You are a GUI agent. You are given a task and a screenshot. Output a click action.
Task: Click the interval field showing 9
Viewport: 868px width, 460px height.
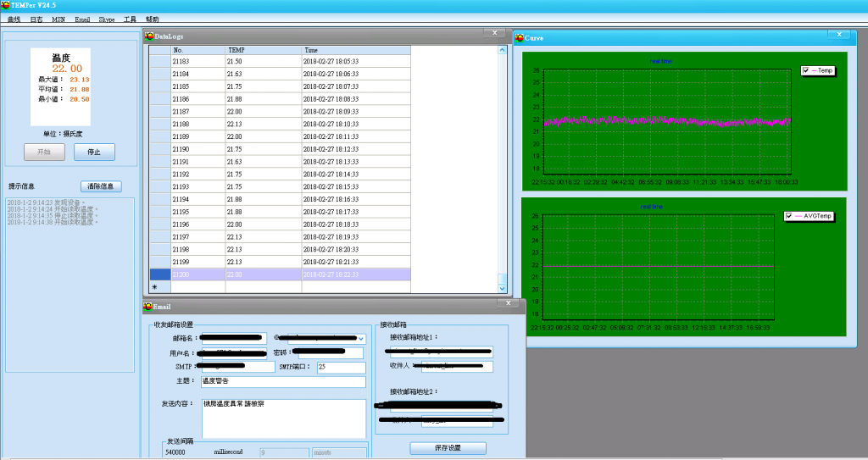tap(284, 453)
